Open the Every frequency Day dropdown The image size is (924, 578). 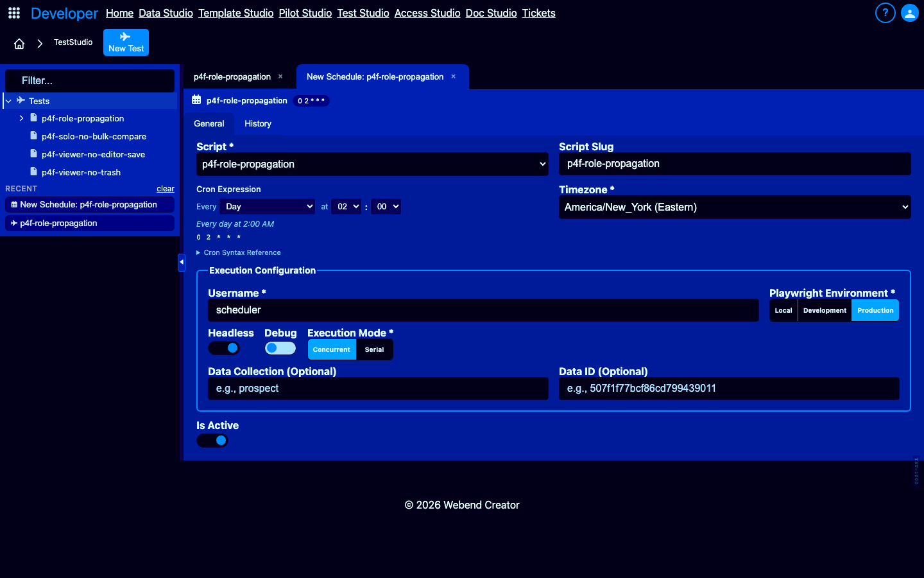point(267,206)
